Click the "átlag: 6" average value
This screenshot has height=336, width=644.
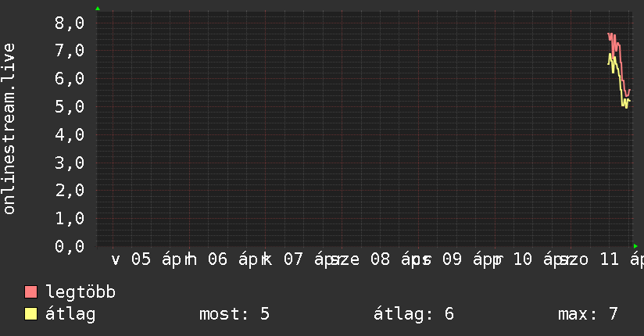[x=413, y=314]
